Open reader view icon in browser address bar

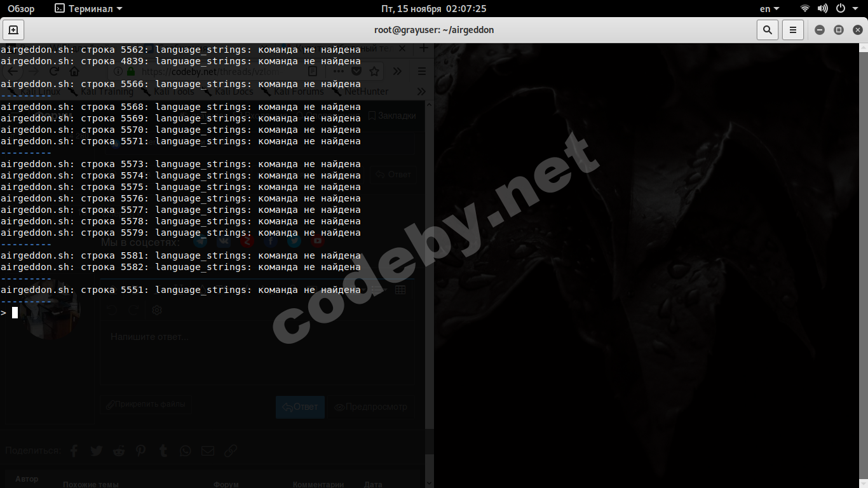[312, 72]
